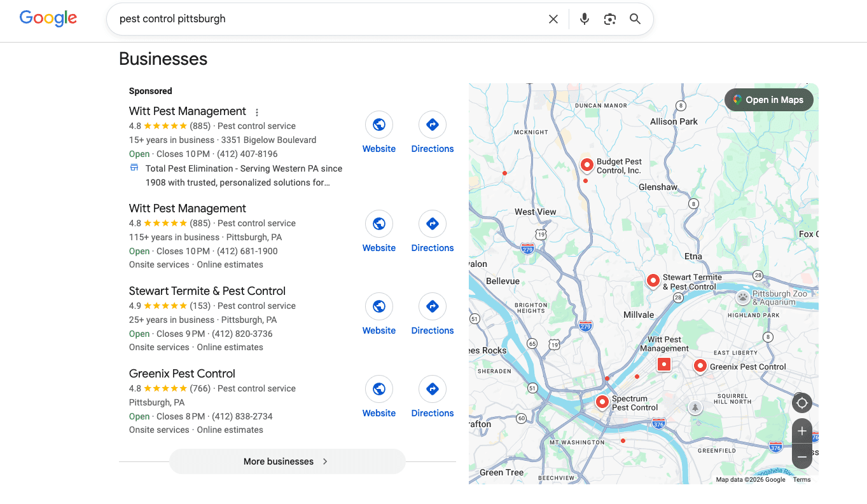Click the Google logo
Screen dimensions: 867x504
point(48,18)
